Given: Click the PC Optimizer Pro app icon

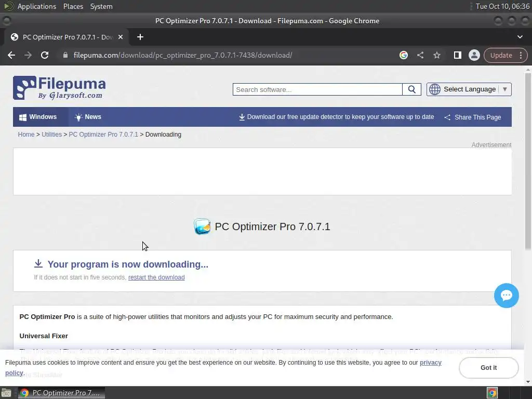Looking at the screenshot, I should (202, 227).
